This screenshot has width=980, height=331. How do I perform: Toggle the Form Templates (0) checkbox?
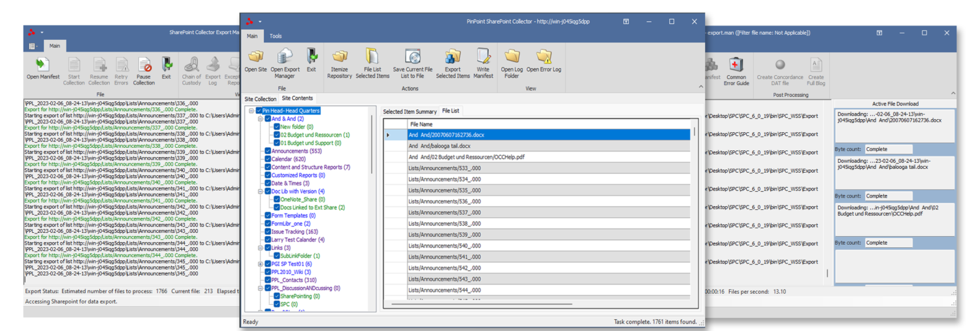[x=268, y=215]
